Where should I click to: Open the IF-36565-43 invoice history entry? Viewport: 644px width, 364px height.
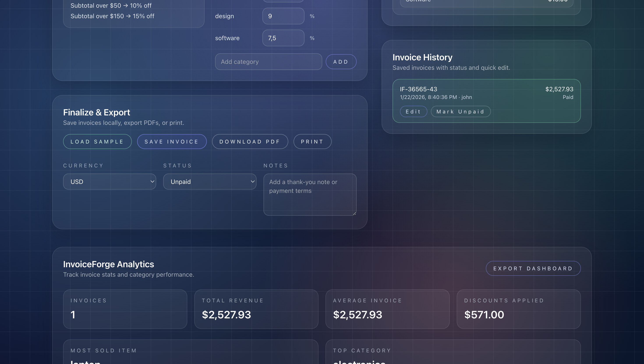tap(486, 93)
